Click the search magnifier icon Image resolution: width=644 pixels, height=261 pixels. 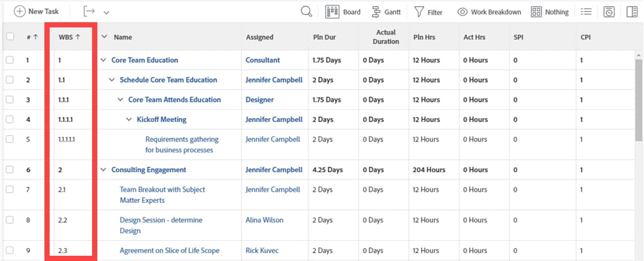[306, 12]
